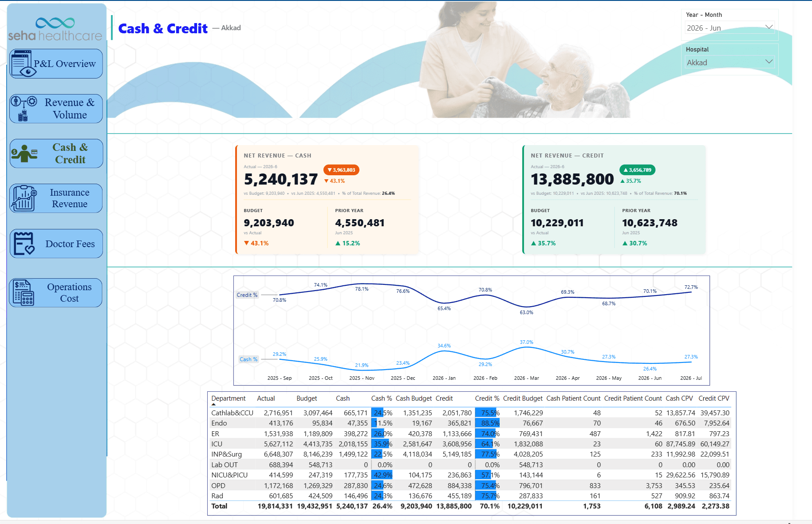Image resolution: width=812 pixels, height=524 pixels.
Task: Open the Year - Month dropdown
Action: (x=729, y=28)
